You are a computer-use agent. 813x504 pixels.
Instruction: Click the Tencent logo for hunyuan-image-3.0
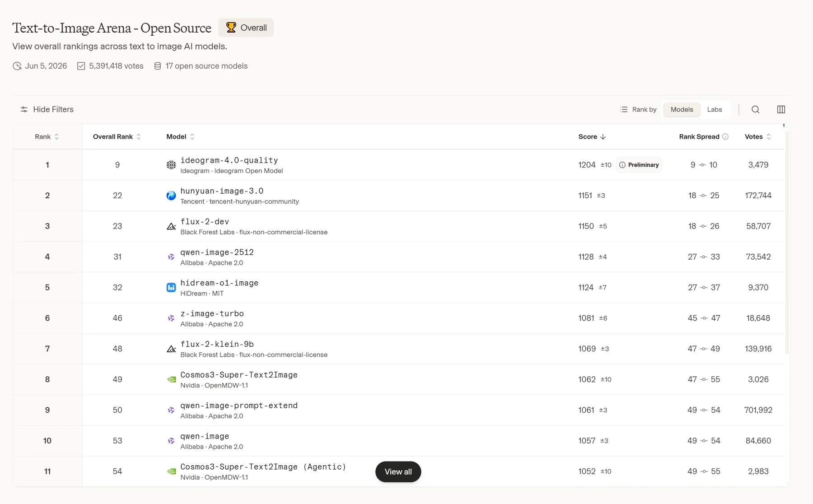point(171,196)
